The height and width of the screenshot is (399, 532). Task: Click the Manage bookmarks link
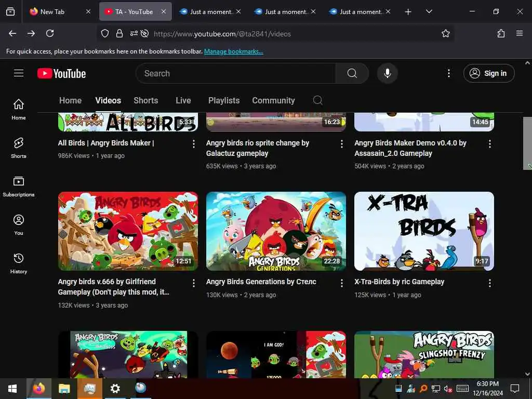(x=233, y=51)
